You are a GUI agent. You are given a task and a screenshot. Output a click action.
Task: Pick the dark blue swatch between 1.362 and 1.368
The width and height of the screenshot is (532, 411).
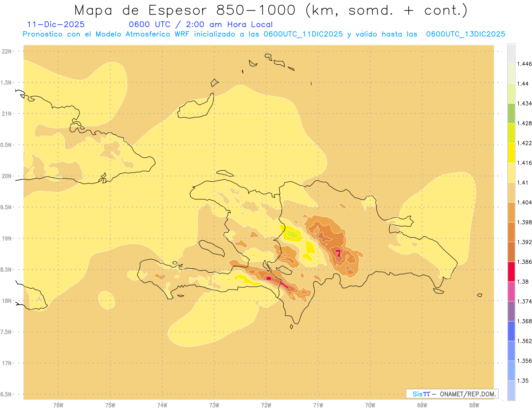[x=511, y=331]
